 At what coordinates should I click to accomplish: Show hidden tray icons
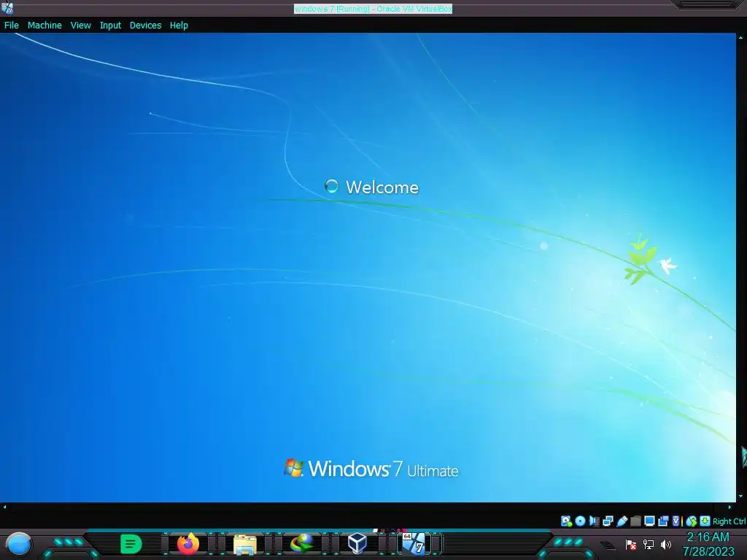(608, 545)
